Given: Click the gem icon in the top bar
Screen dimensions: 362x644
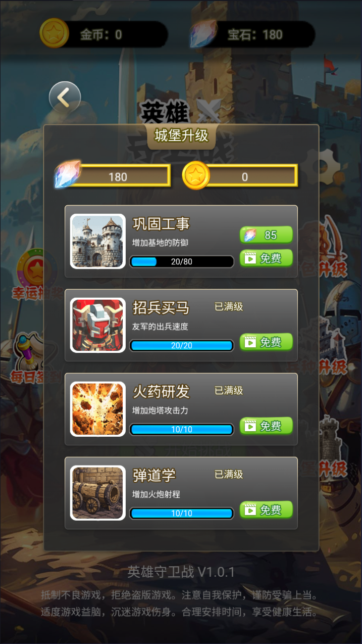Looking at the screenshot, I should click(x=203, y=33).
